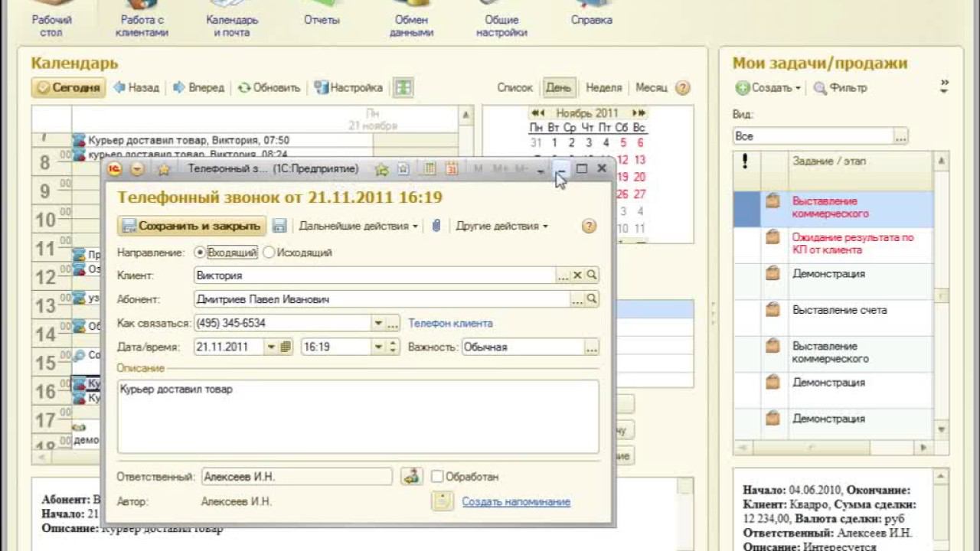The width and height of the screenshot is (980, 551).
Task: Open the orange main menu arrow in dialog title
Action: click(x=138, y=169)
